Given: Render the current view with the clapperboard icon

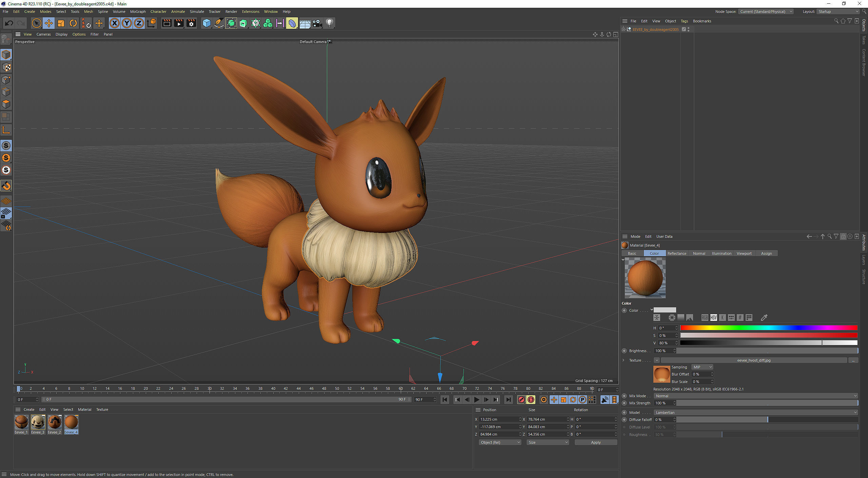Looking at the screenshot, I should point(166,23).
